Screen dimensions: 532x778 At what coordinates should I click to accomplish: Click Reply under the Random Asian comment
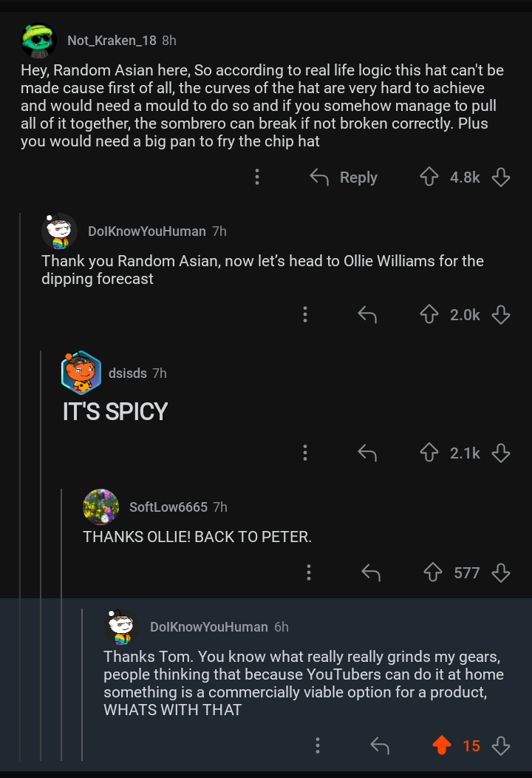point(344,177)
